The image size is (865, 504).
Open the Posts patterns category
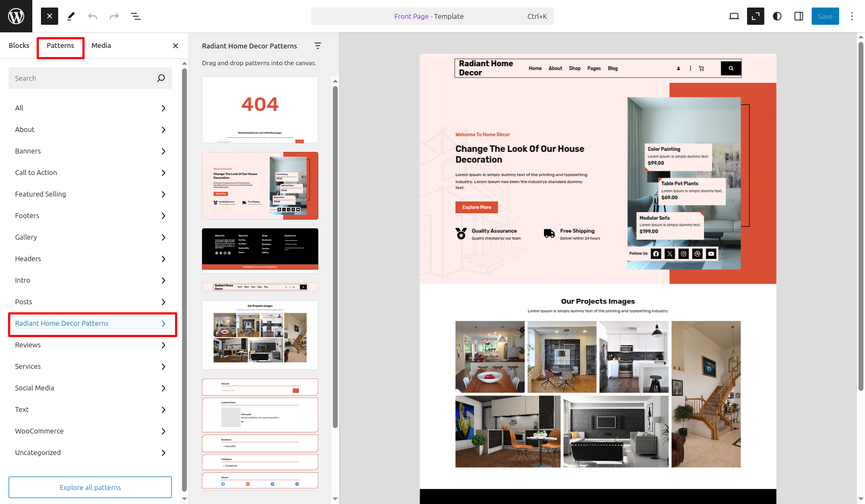(x=90, y=302)
